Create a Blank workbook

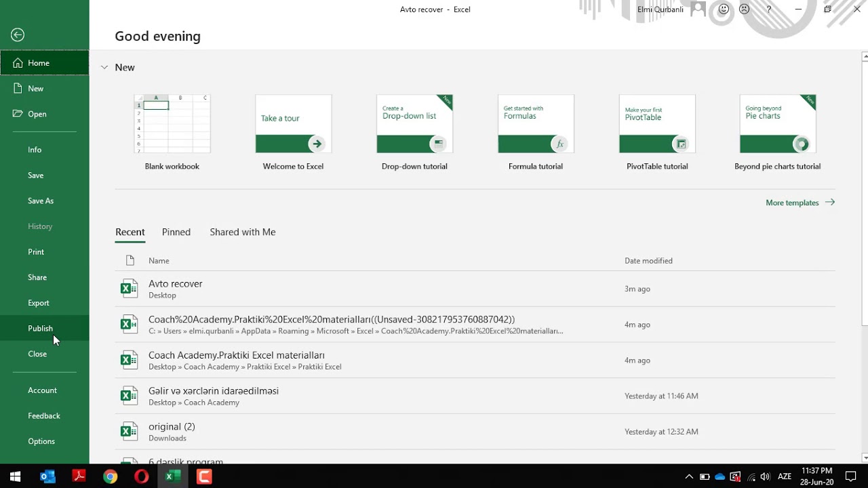tap(172, 133)
